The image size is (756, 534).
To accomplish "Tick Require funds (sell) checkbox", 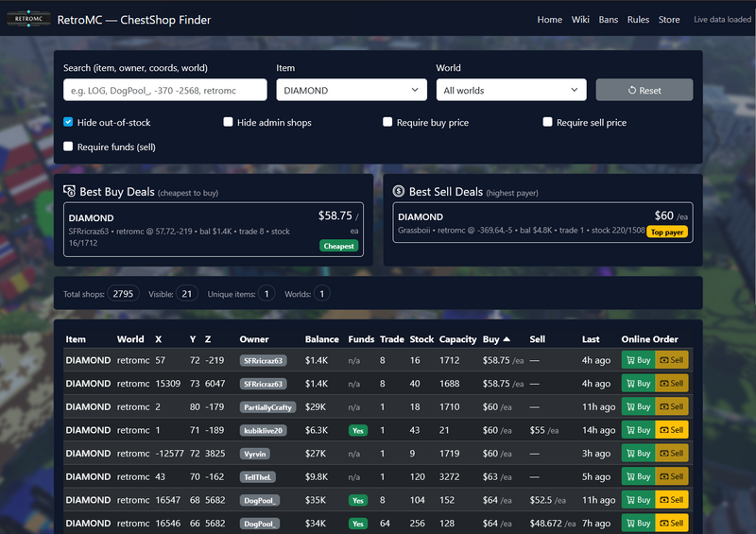I will coord(68,146).
